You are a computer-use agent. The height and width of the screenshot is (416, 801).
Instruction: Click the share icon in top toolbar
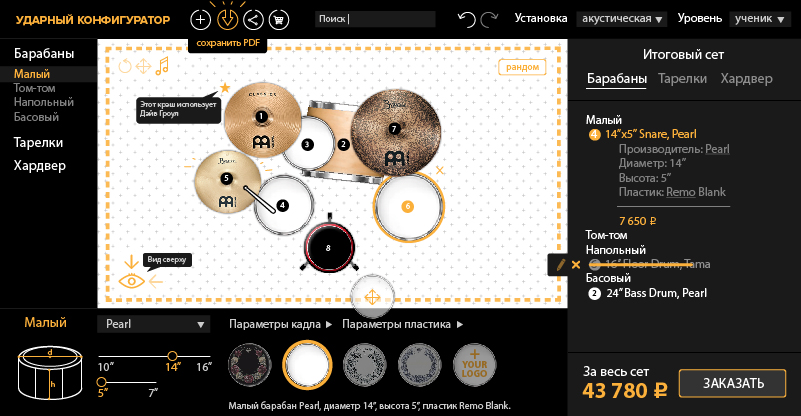pyautogui.click(x=253, y=20)
